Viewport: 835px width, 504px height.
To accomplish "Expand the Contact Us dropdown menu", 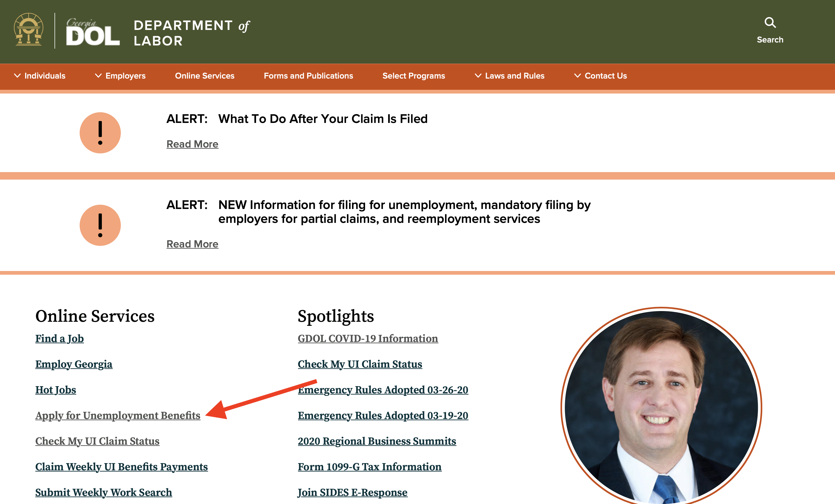I will click(x=601, y=76).
